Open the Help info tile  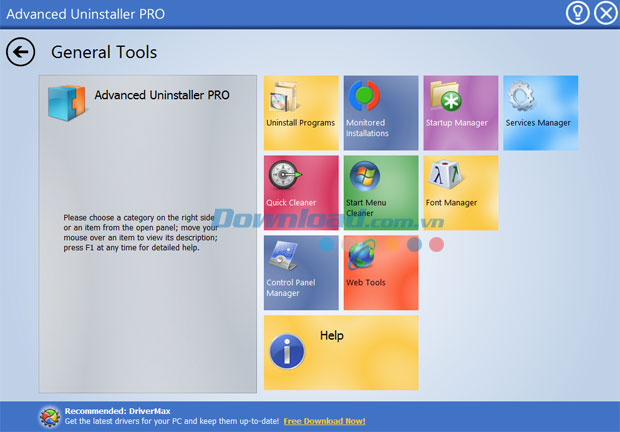click(341, 353)
